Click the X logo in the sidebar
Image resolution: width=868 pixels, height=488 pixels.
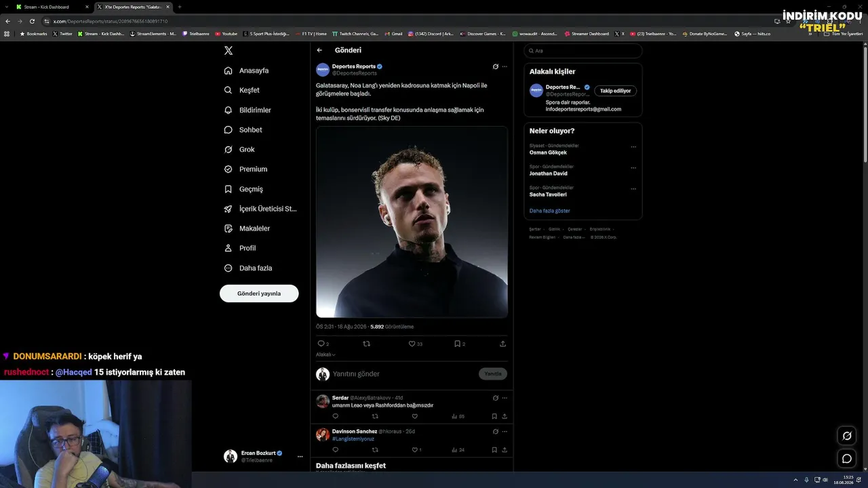(229, 51)
